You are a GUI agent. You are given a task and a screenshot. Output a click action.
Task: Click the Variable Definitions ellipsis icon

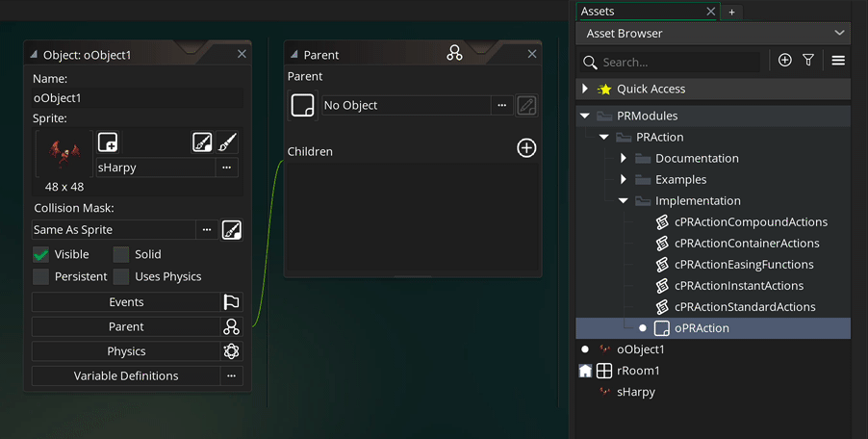[x=231, y=375]
